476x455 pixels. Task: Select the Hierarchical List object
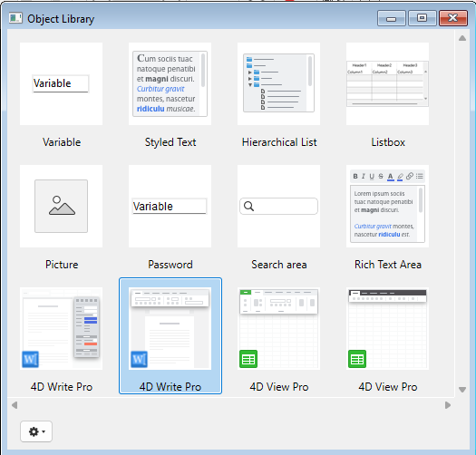click(278, 83)
